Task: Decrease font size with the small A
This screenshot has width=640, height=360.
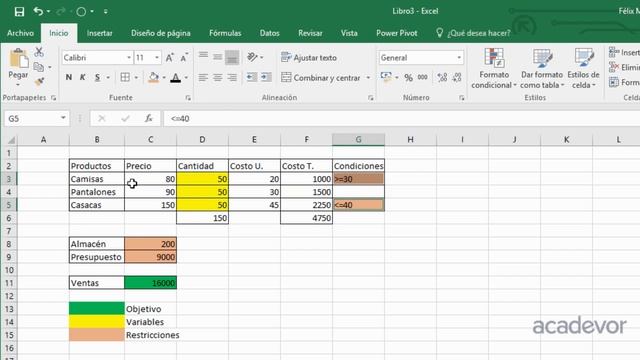Action: (184, 58)
